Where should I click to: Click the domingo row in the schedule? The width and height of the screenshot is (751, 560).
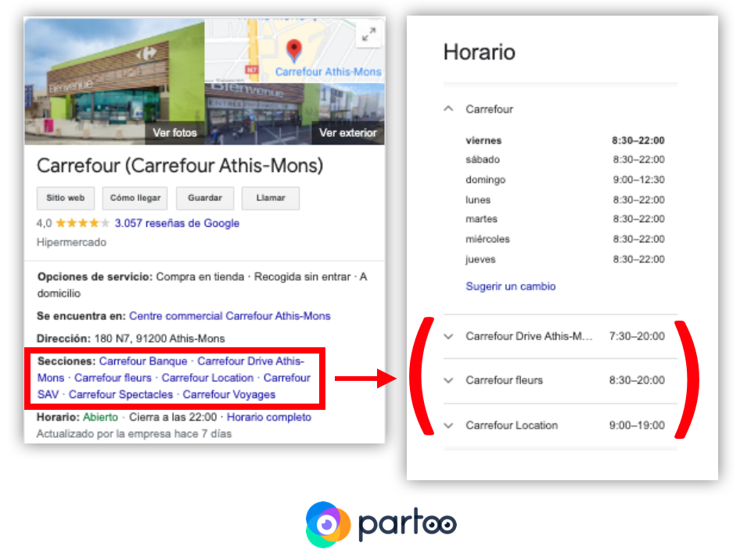pos(565,180)
